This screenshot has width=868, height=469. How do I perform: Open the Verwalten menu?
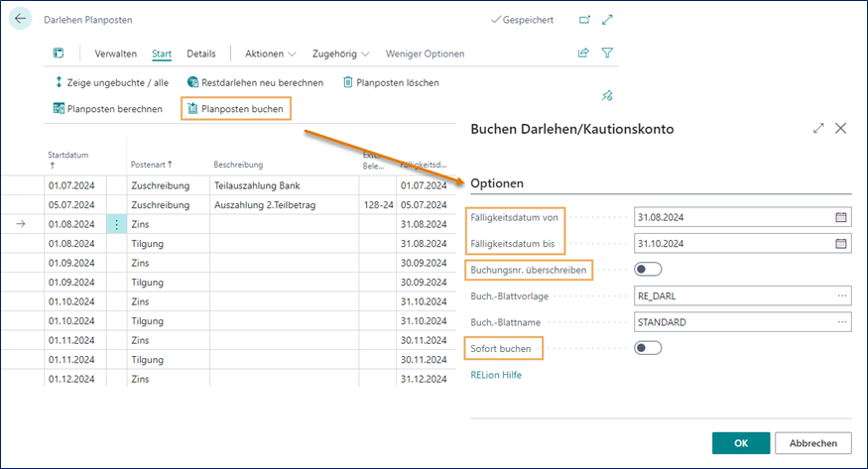coord(116,54)
